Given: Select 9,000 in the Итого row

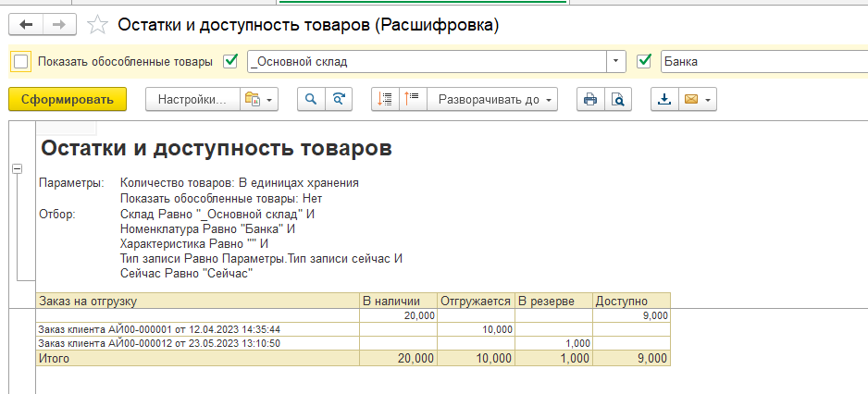Looking at the screenshot, I should pos(631,358).
